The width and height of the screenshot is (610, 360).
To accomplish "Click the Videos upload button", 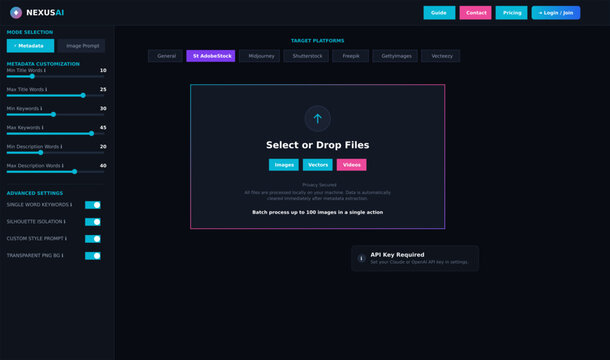I will (351, 165).
